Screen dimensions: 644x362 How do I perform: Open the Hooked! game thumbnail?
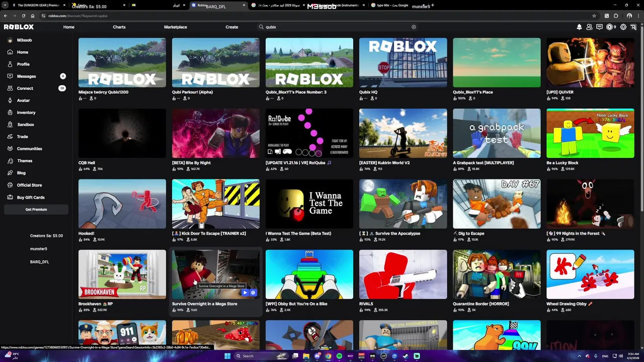122,204
